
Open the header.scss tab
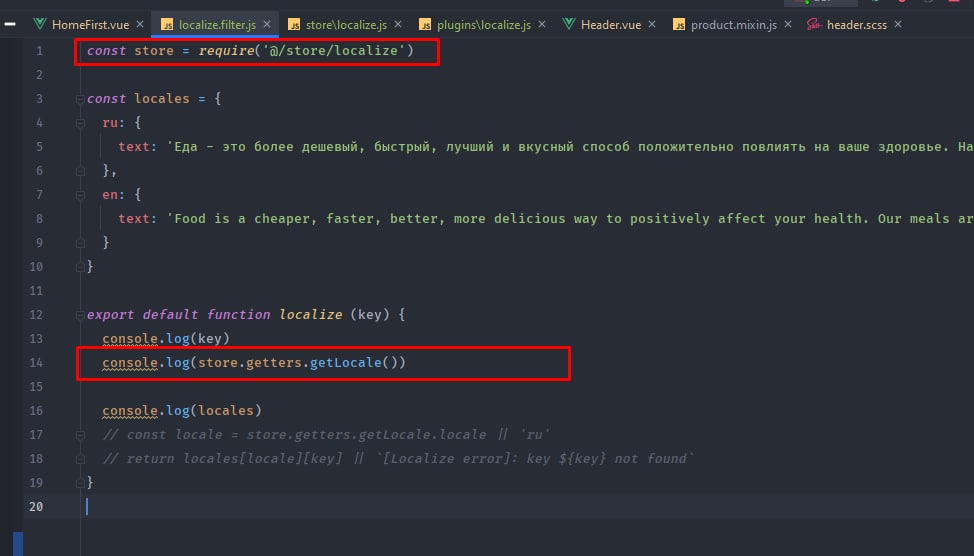tap(857, 25)
